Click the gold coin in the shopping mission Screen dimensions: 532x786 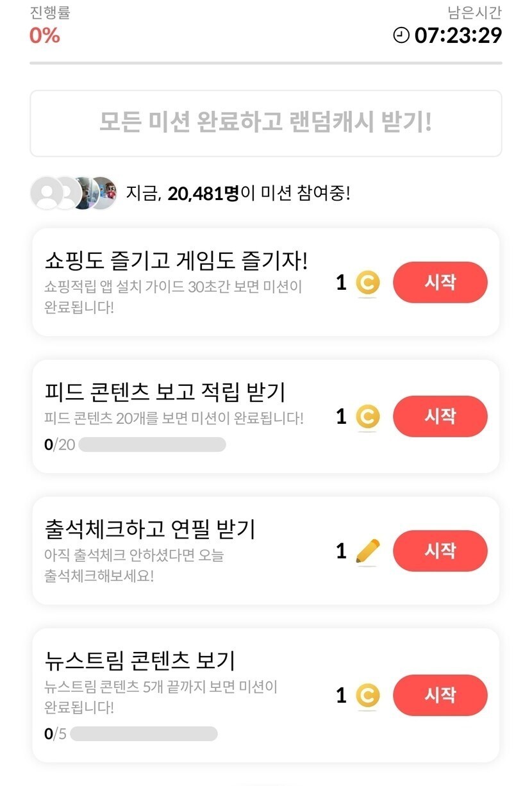point(368,283)
